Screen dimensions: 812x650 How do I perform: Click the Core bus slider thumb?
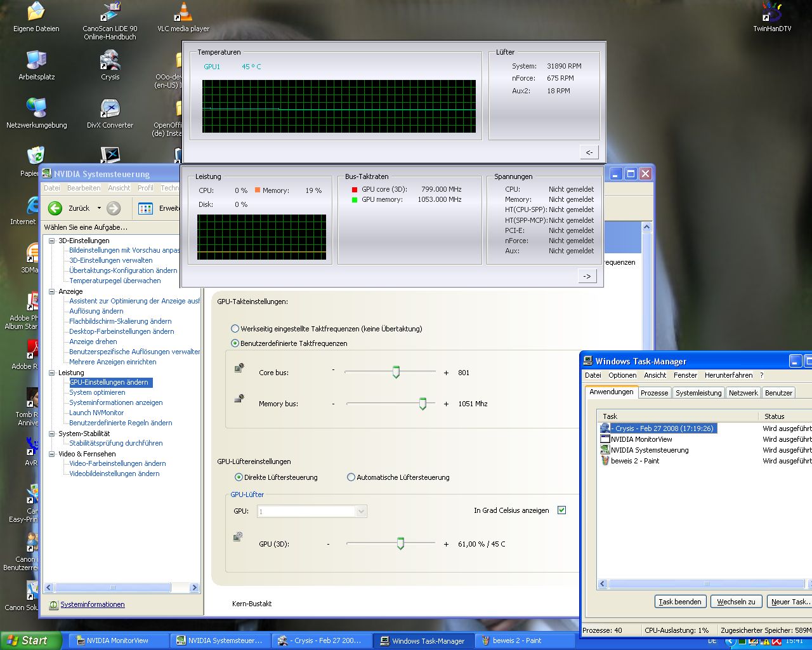click(x=396, y=372)
